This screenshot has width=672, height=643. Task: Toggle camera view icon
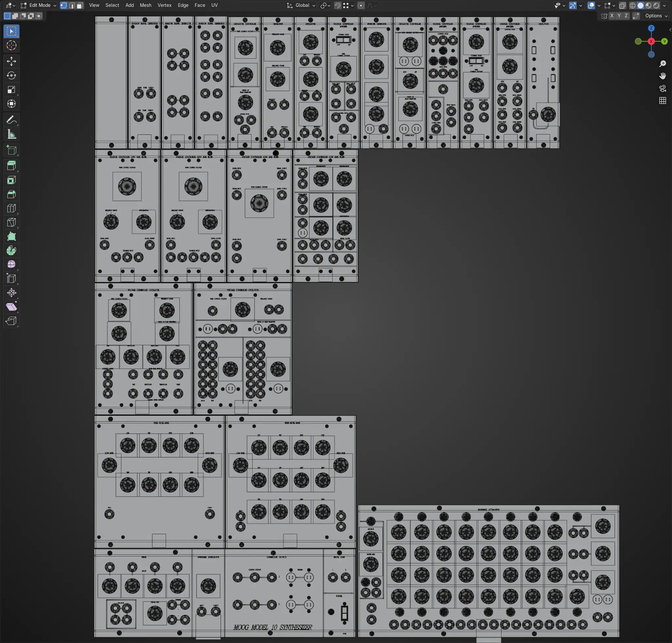[662, 89]
